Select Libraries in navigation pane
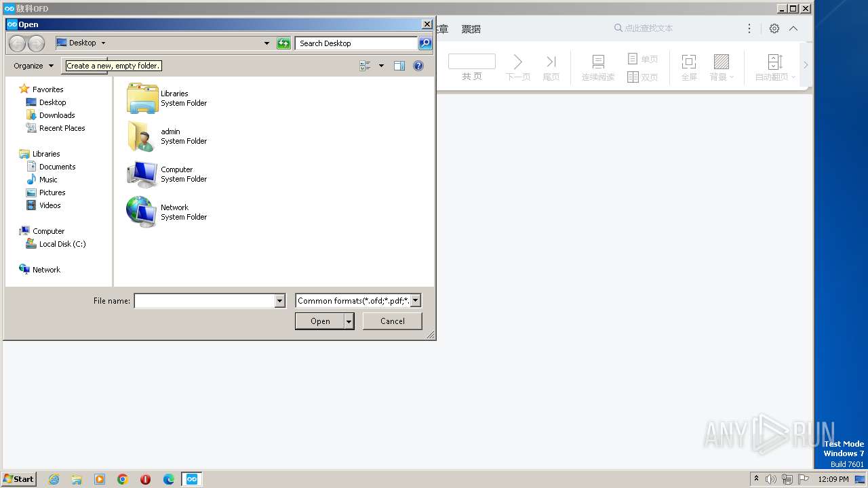 tap(46, 154)
